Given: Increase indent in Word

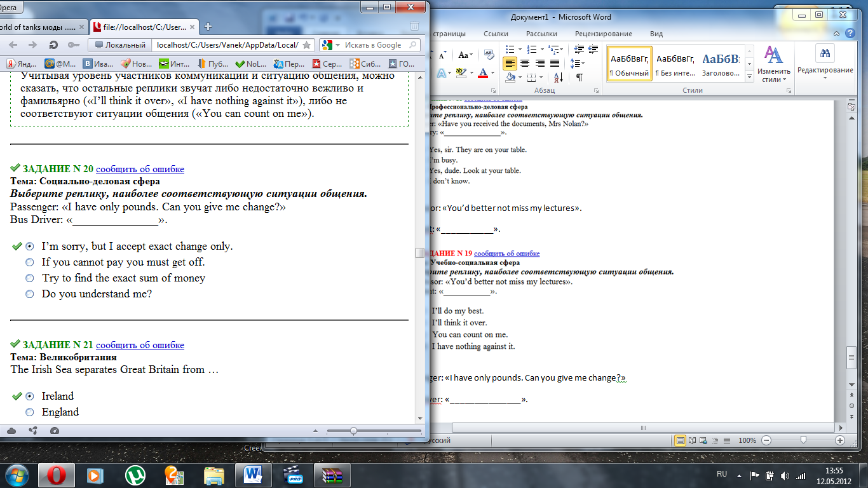Looking at the screenshot, I should pyautogui.click(x=593, y=49).
